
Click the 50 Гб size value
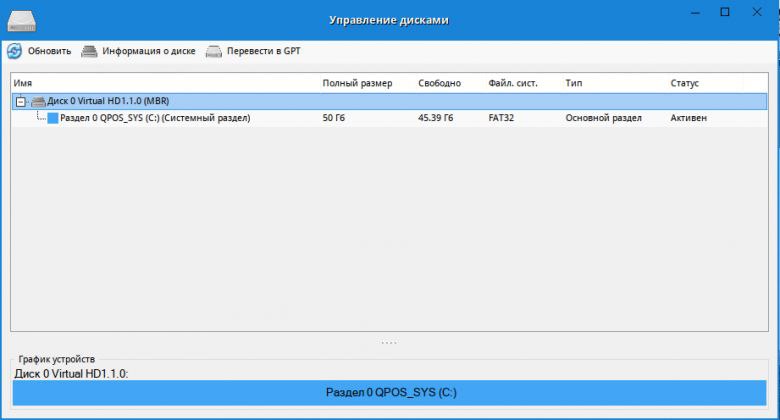(333, 118)
